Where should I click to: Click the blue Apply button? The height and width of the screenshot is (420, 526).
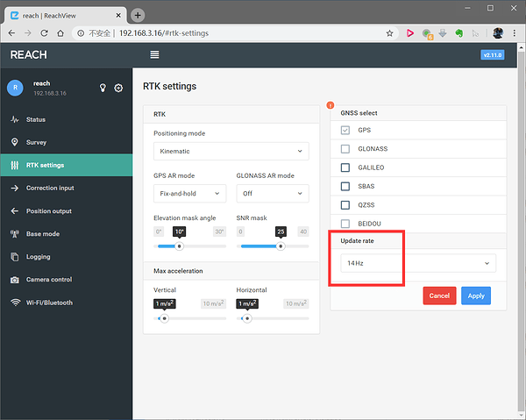pyautogui.click(x=476, y=295)
